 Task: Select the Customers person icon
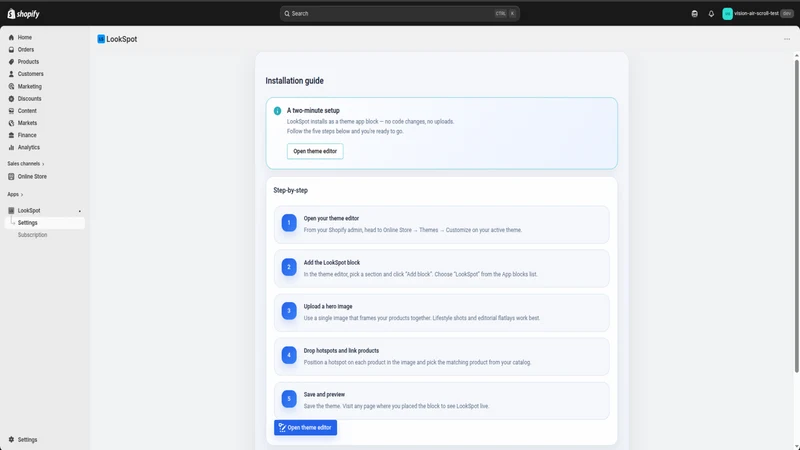[x=11, y=74]
